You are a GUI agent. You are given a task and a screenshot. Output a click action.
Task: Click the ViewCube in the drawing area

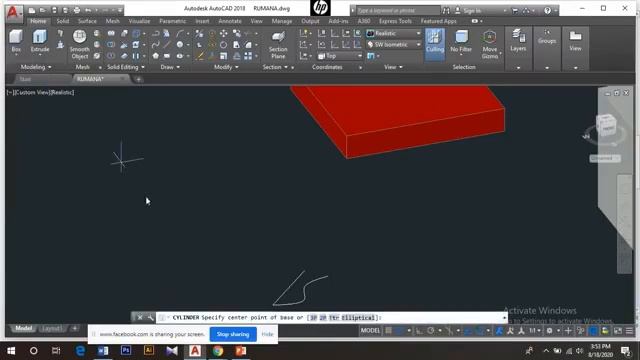[x=606, y=126]
